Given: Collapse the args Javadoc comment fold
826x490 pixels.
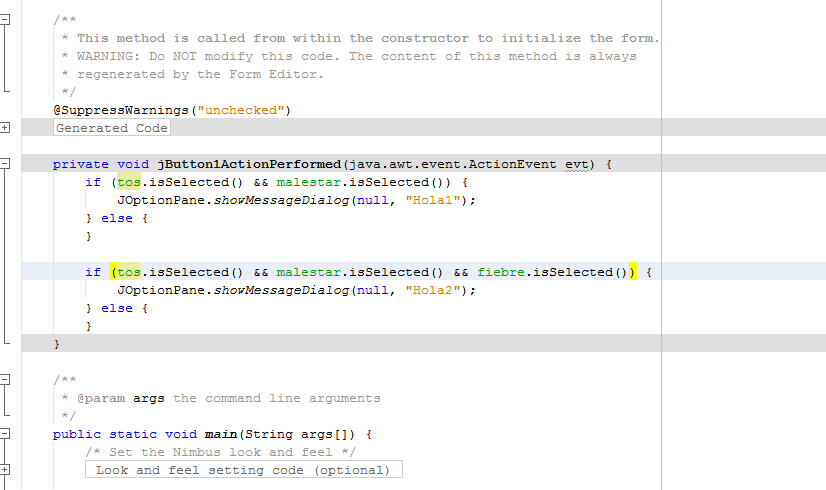Looking at the screenshot, I should pyautogui.click(x=5, y=379).
